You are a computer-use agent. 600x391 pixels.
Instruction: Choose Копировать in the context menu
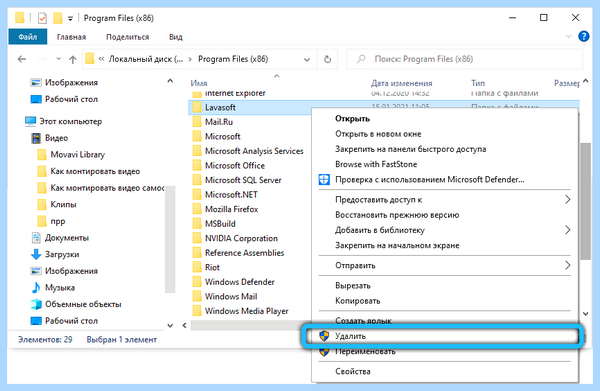tap(357, 301)
